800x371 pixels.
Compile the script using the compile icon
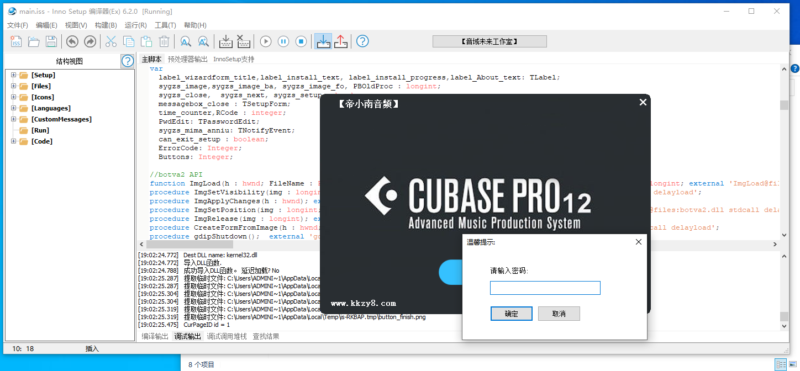tap(226, 41)
